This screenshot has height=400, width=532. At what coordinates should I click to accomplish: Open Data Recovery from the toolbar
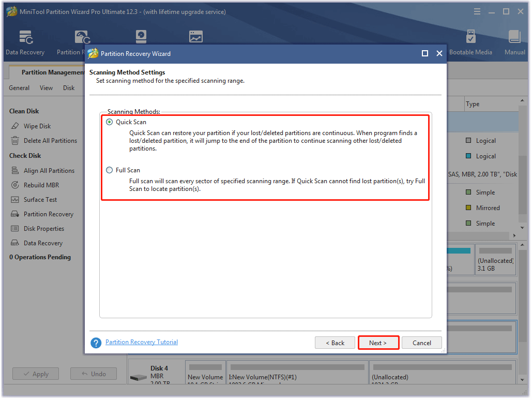(x=25, y=42)
